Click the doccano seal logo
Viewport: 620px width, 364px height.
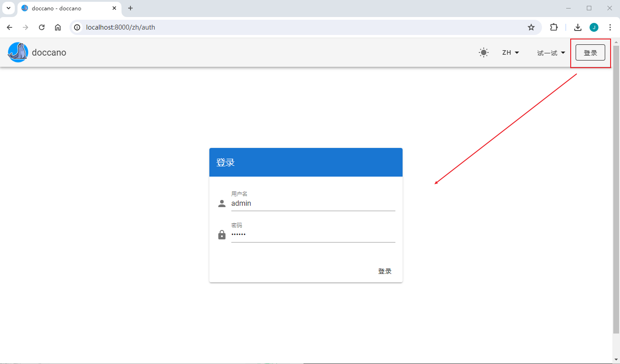[18, 52]
